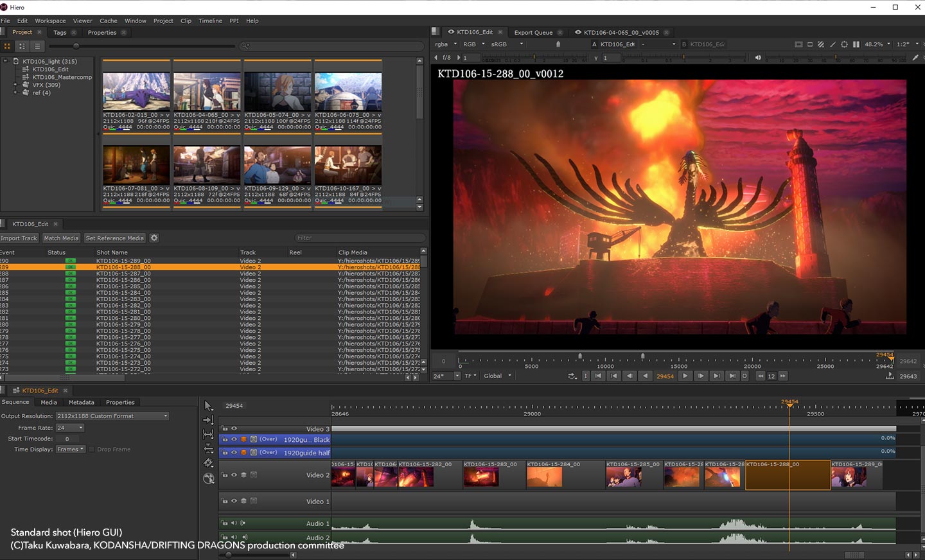This screenshot has height=560, width=925.
Task: Select KTD106-02-015_00 clip thumbnail
Action: (136, 91)
